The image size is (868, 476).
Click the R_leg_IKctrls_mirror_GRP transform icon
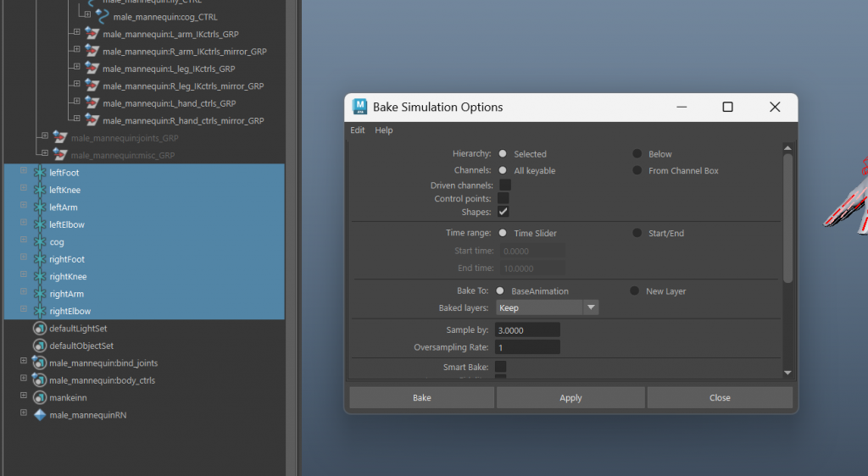coord(92,86)
